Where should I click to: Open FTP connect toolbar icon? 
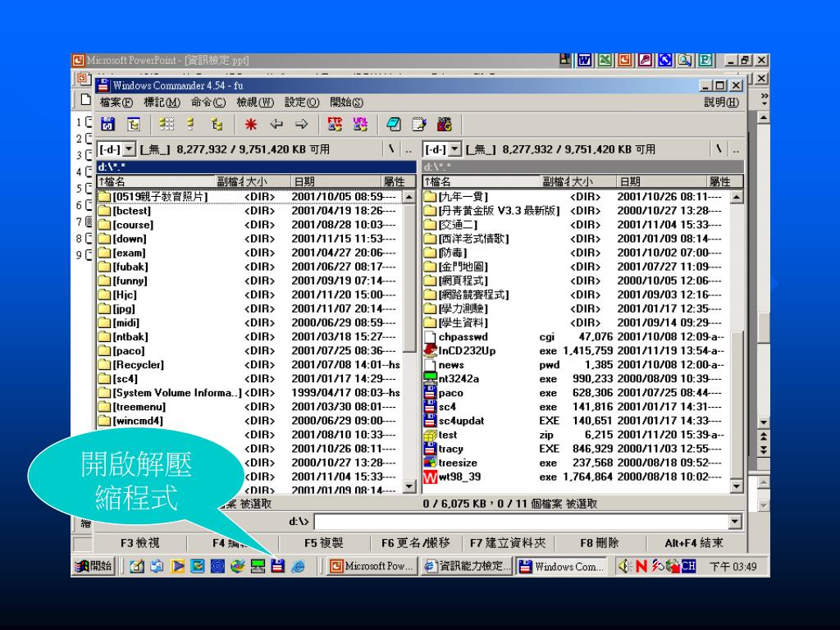click(x=335, y=125)
